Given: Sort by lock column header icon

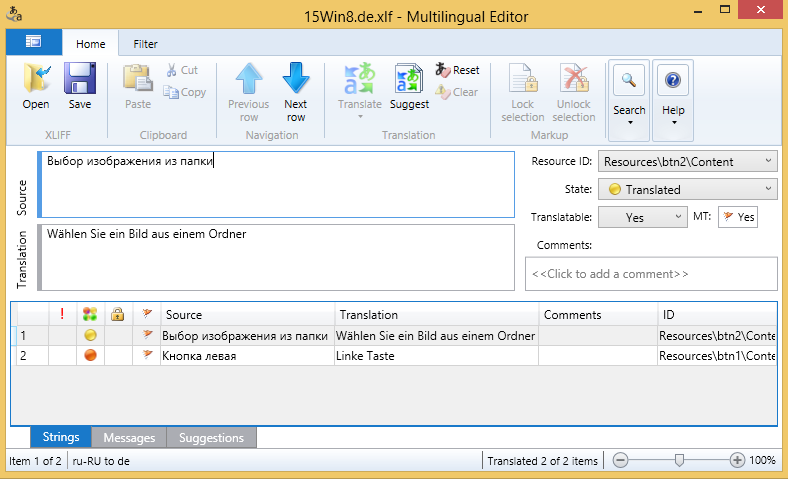Looking at the screenshot, I should (118, 314).
